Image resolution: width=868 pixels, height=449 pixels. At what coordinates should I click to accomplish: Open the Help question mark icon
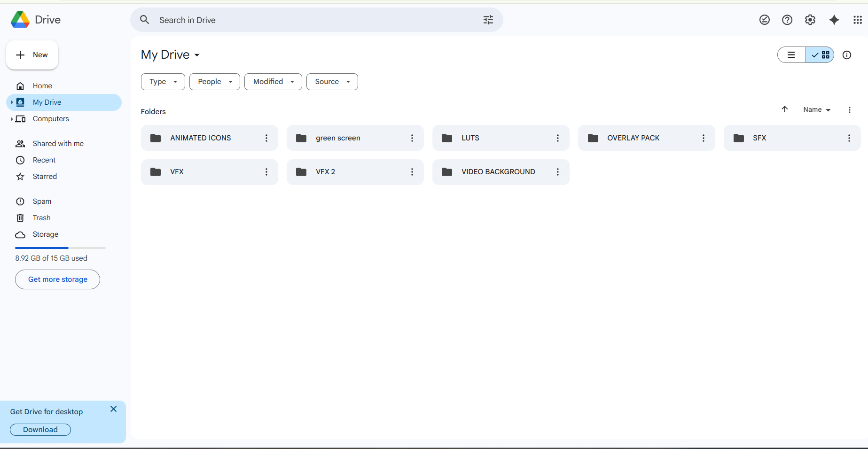(x=787, y=20)
